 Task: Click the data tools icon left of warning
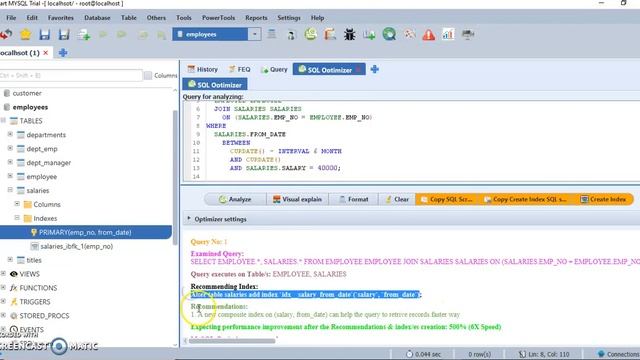click(409, 35)
